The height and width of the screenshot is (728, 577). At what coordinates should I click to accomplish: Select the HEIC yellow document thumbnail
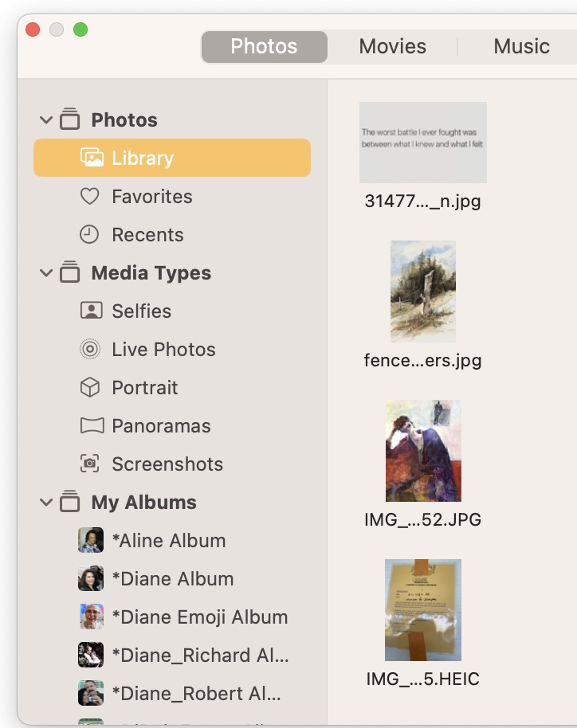click(423, 610)
